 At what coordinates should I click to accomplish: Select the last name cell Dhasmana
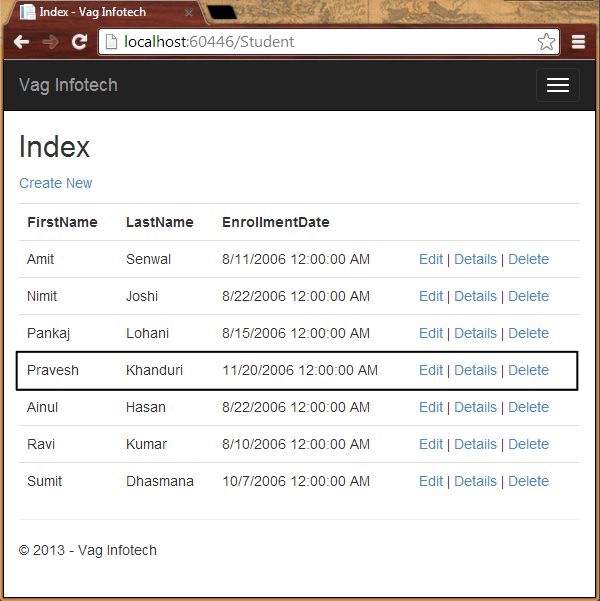point(160,481)
